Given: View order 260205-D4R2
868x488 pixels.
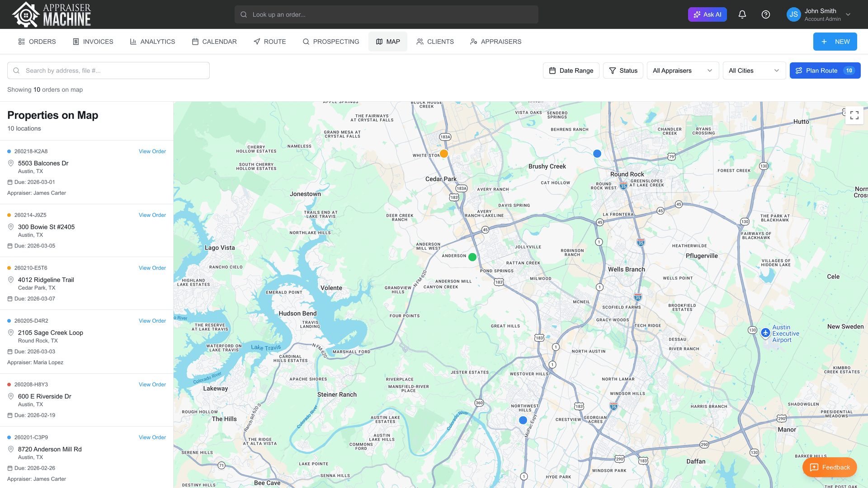Looking at the screenshot, I should tap(152, 321).
